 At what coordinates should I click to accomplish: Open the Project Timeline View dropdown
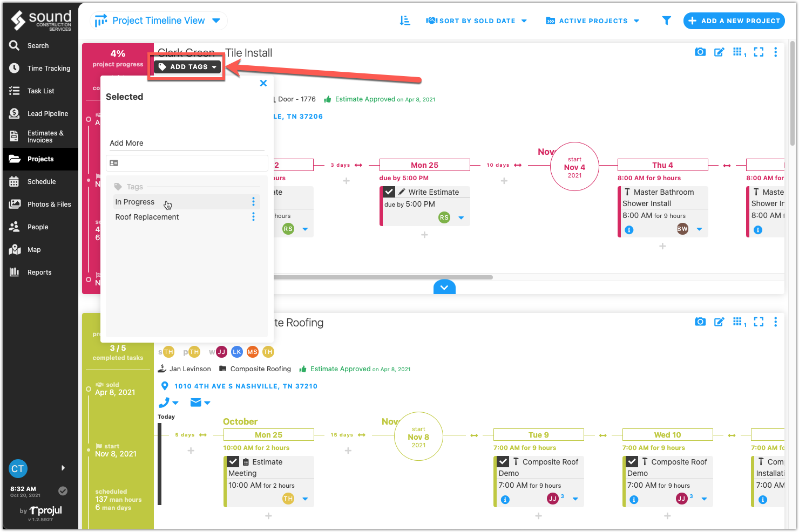(x=158, y=21)
